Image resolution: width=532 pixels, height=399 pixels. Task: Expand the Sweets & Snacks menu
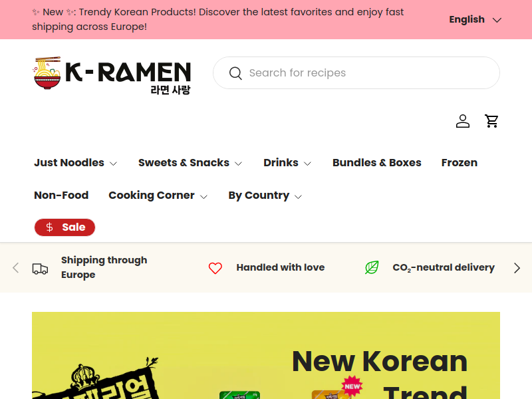190,163
